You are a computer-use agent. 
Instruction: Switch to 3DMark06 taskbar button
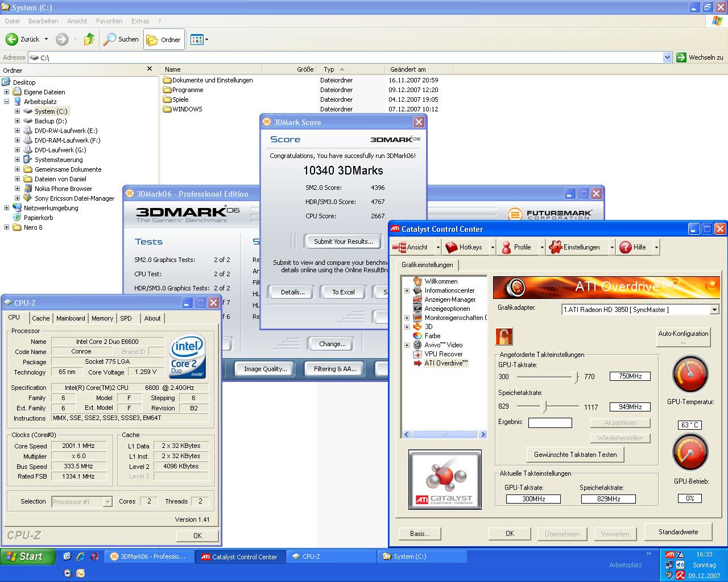click(x=148, y=556)
